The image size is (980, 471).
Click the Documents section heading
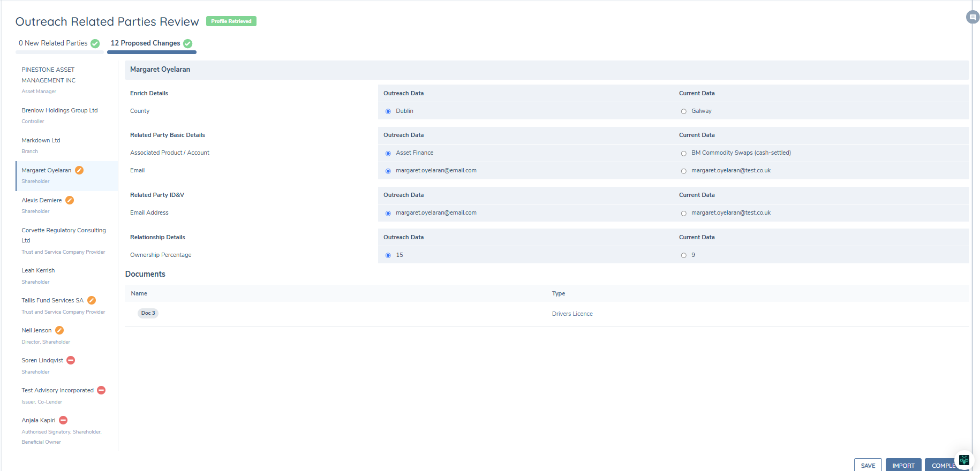(x=145, y=274)
